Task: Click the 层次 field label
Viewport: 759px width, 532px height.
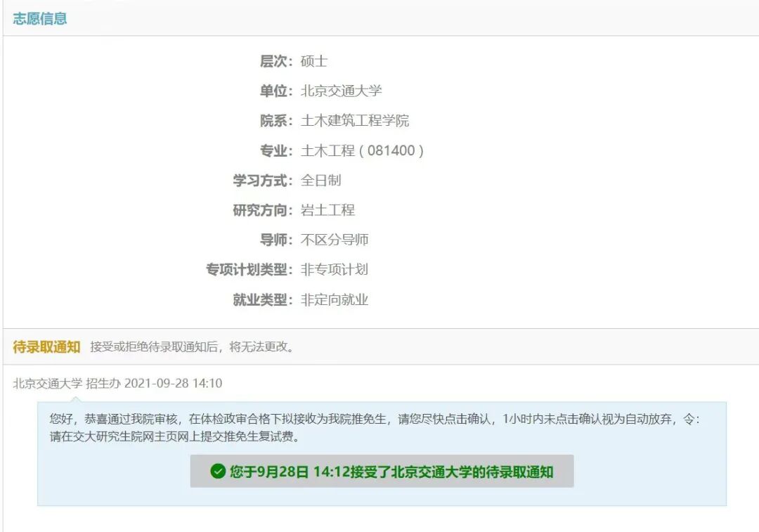Action: [x=276, y=61]
